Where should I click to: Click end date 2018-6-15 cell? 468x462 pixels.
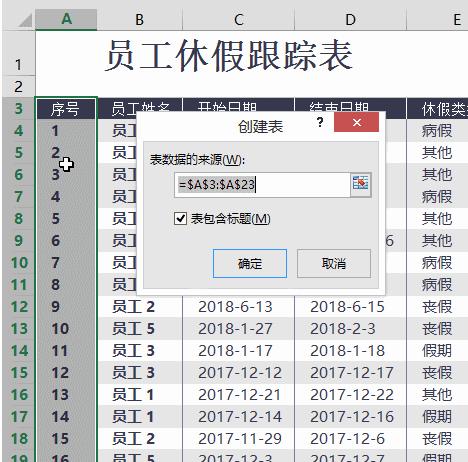click(351, 307)
